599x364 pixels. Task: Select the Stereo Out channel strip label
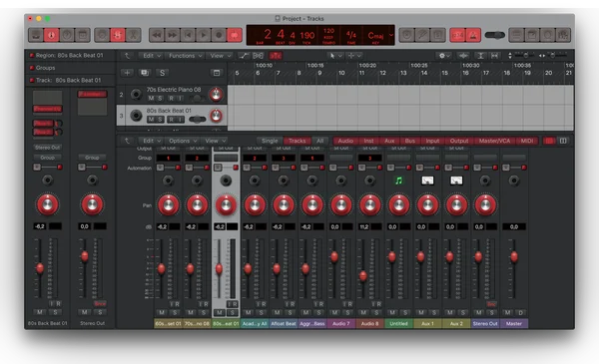pyautogui.click(x=485, y=323)
